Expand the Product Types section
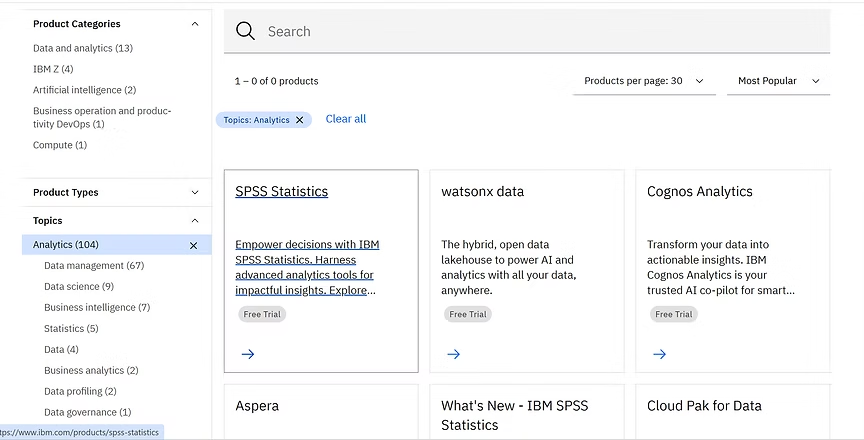 click(195, 192)
